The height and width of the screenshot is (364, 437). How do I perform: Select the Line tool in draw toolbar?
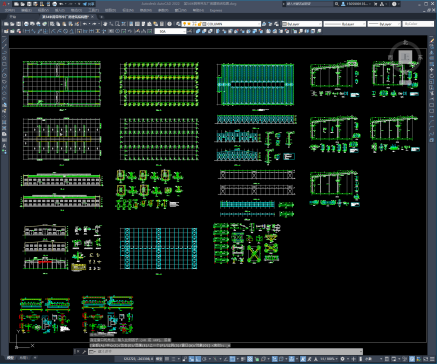pyautogui.click(x=4, y=40)
